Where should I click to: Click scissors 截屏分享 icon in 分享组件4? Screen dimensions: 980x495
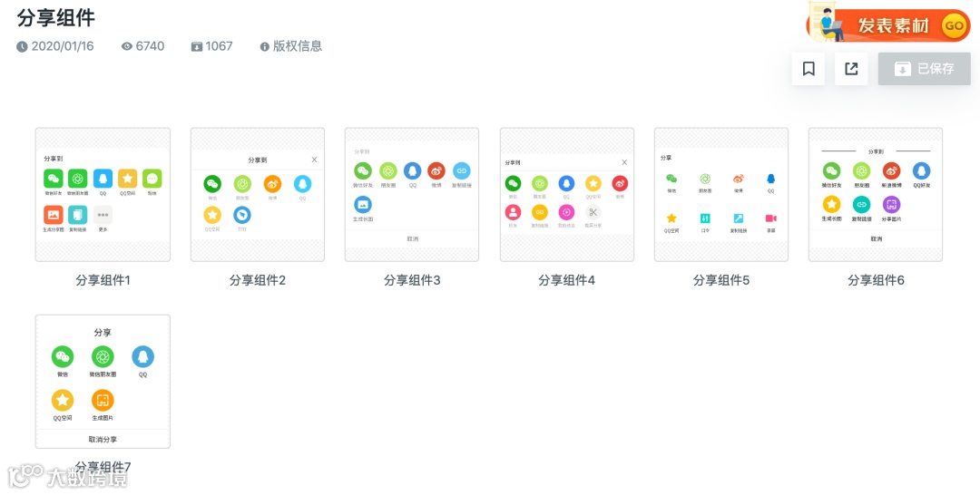click(x=593, y=212)
